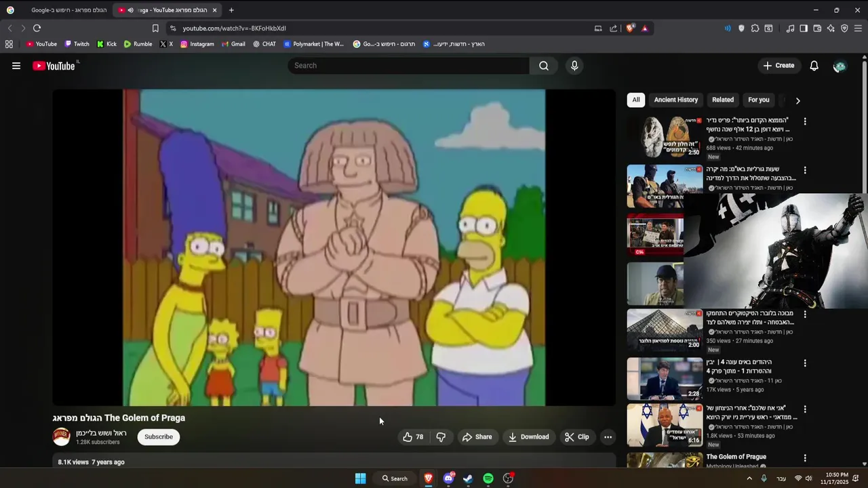
Task: Open the Instagram bookmark
Action: [197, 44]
